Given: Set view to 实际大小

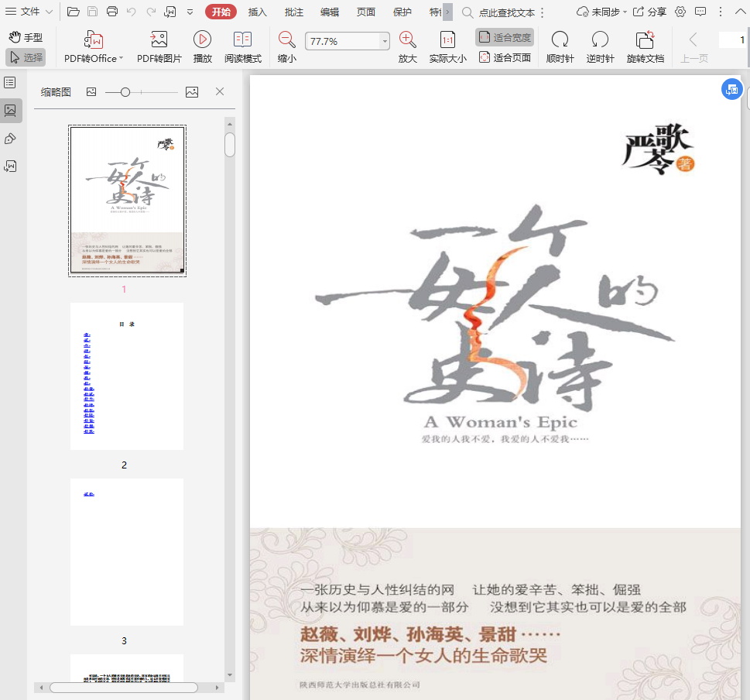Looking at the screenshot, I should [x=447, y=47].
